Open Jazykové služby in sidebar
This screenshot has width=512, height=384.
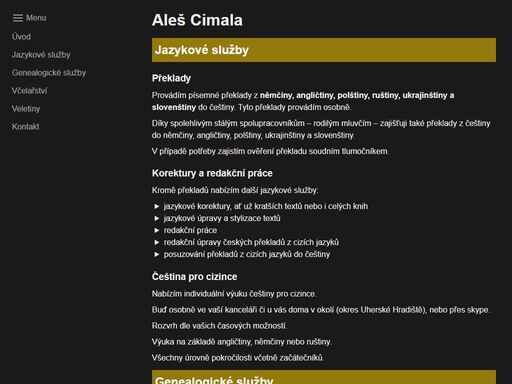(41, 55)
